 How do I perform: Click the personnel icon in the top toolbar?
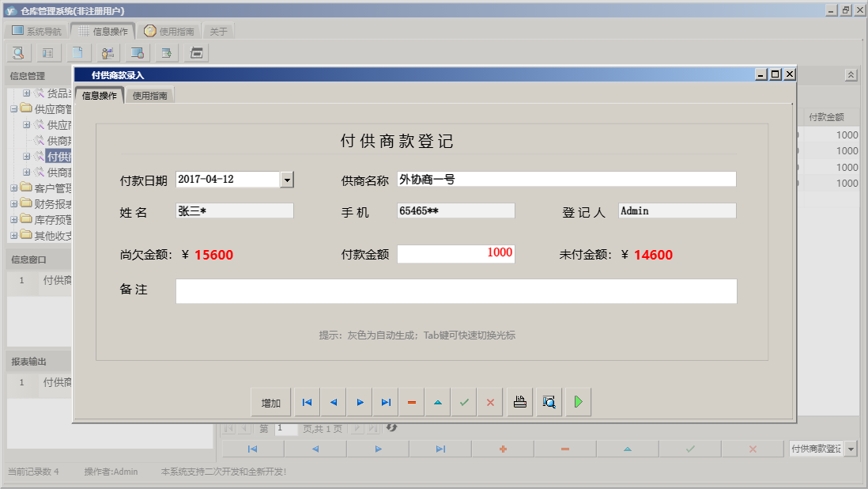108,52
